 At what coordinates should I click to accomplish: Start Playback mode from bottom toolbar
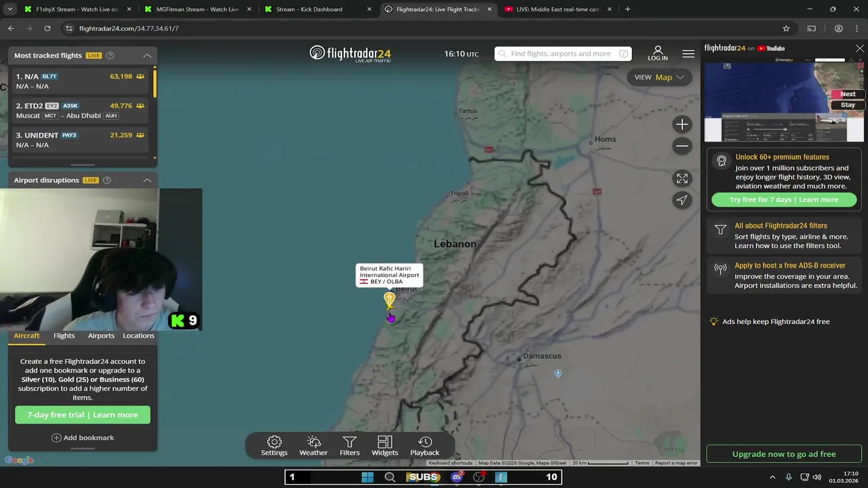click(425, 446)
